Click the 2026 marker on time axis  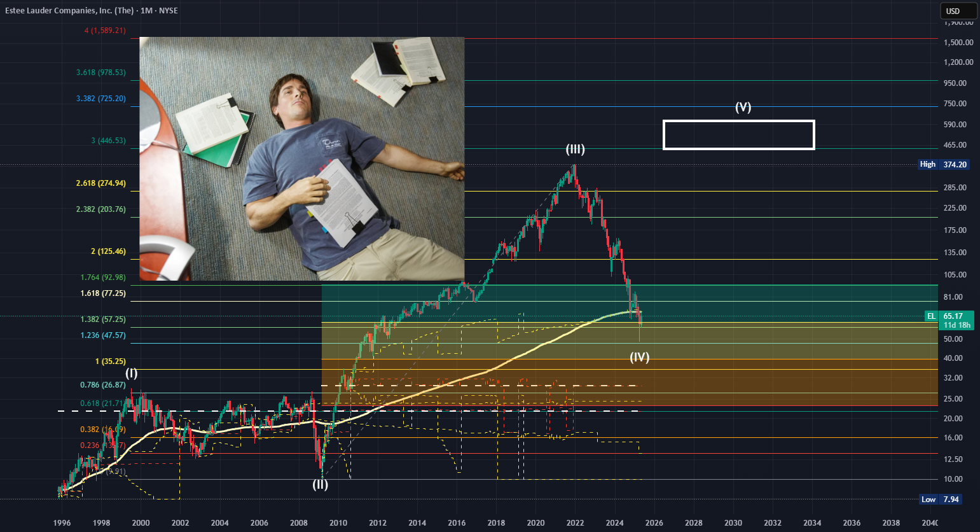(654, 523)
